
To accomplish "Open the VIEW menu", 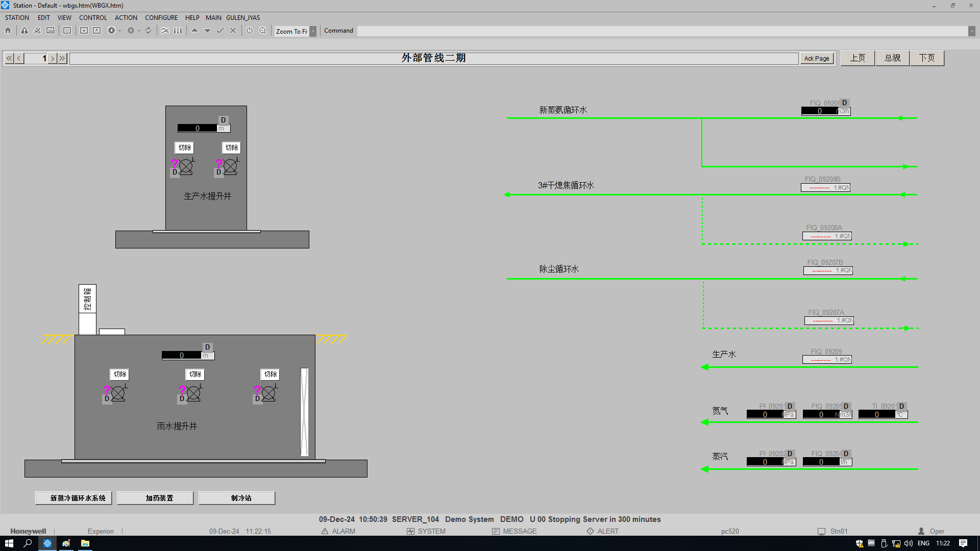I will click(x=64, y=17).
